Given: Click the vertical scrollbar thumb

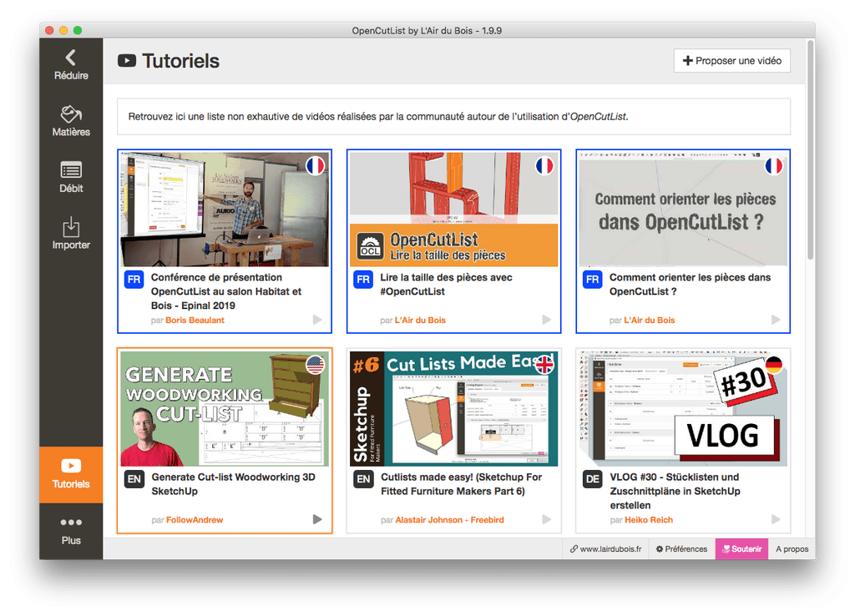Looking at the screenshot, I should [810, 150].
